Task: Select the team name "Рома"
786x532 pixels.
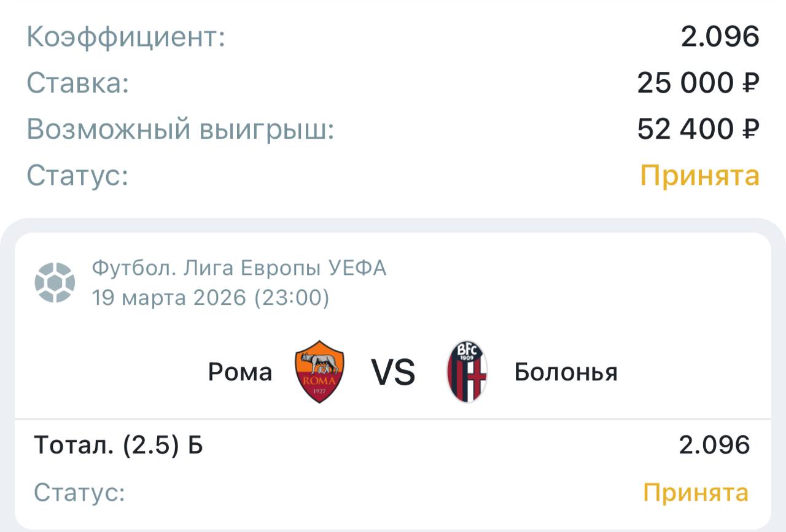Action: point(240,372)
